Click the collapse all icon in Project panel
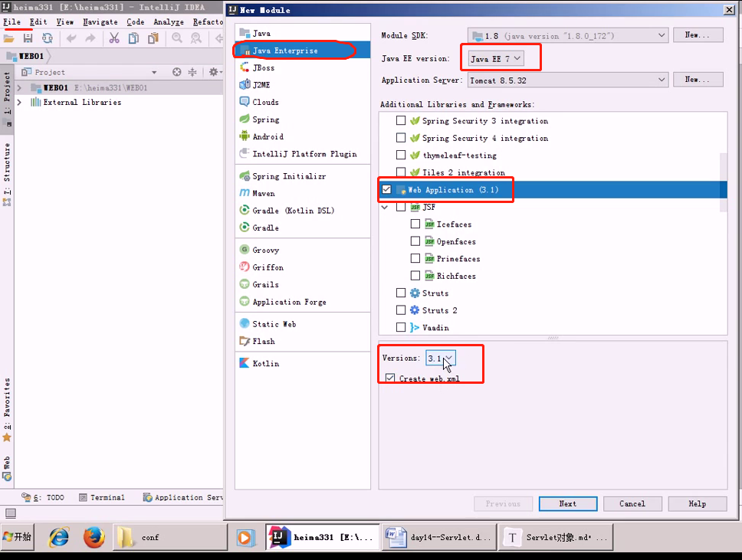Image resolution: width=742 pixels, height=560 pixels. 192,72
